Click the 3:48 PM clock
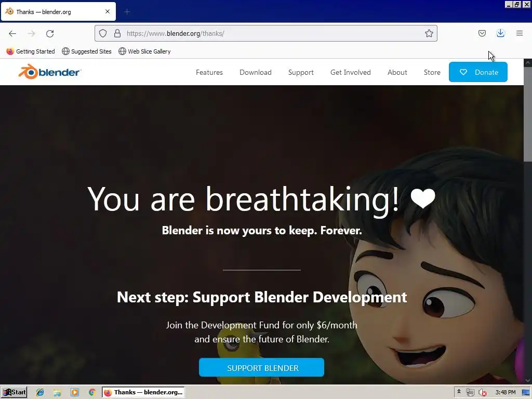532x399 pixels. click(505, 392)
